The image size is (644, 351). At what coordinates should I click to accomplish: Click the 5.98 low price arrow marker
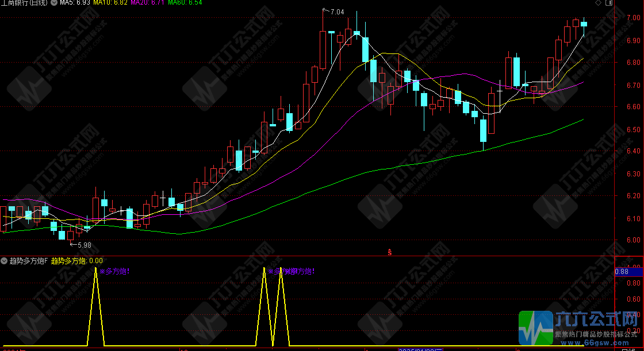click(x=81, y=245)
